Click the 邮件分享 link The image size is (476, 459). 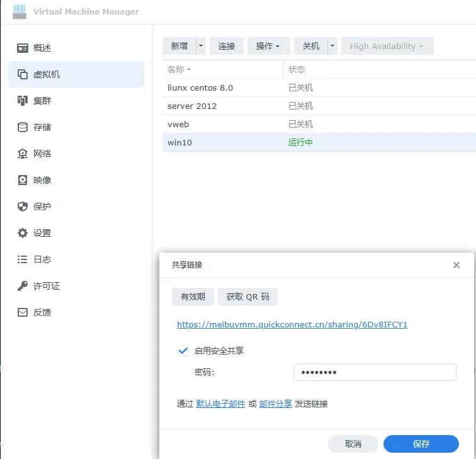276,404
